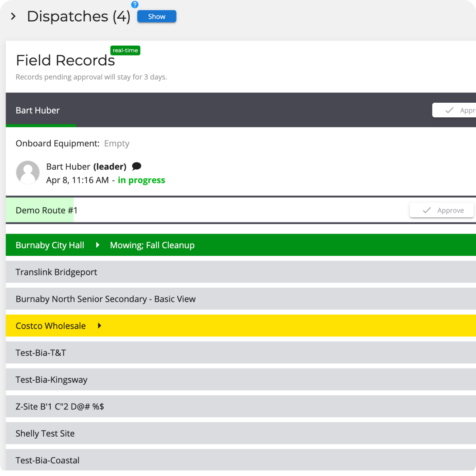This screenshot has height=476, width=476.
Task: Select the Bart Huber tab
Action: pyautogui.click(x=38, y=110)
